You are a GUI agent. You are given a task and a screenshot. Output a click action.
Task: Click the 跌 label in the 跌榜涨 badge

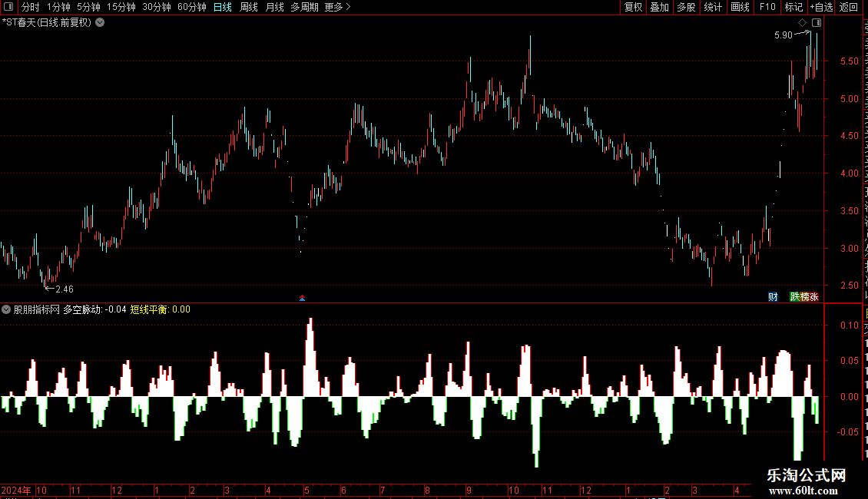(x=794, y=297)
